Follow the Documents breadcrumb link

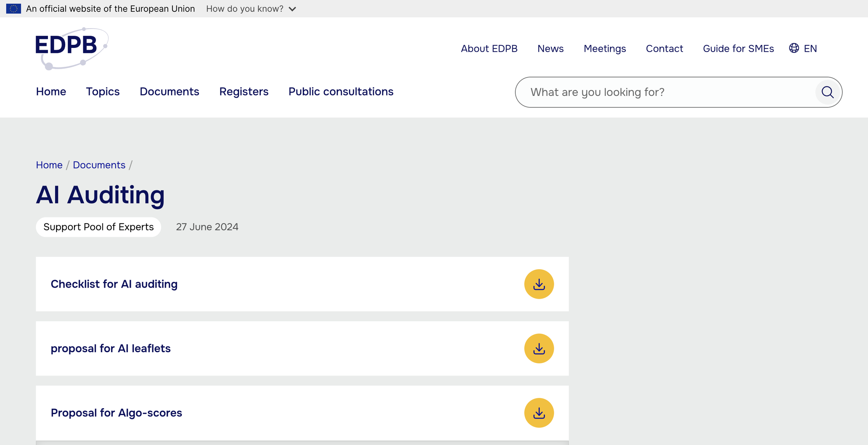point(99,165)
